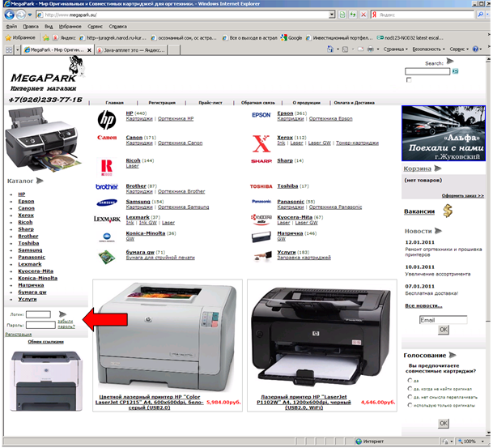Image resolution: width=493 pixels, height=448 pixels.
Task: Open the Файл menu
Action: (x=11, y=27)
